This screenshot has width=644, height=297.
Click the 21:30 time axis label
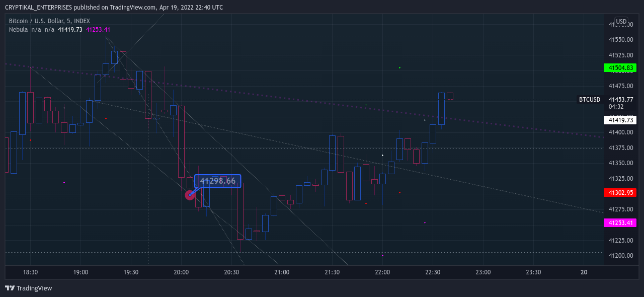point(332,272)
